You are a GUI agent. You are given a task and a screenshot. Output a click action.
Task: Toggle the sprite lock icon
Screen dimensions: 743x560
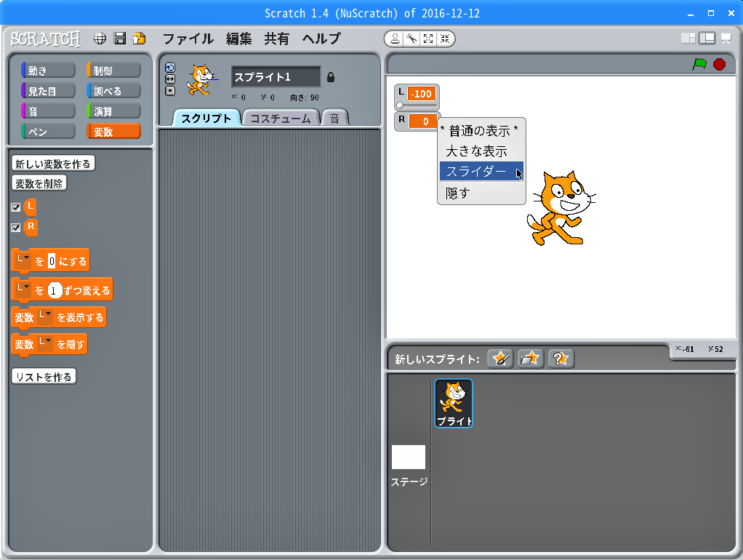coord(331,77)
